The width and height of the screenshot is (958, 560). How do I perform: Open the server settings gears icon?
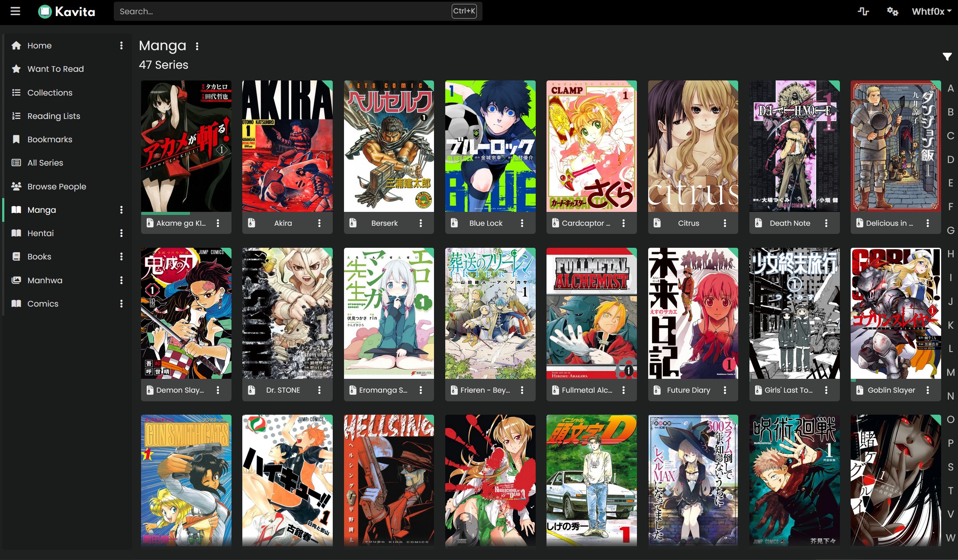[x=892, y=11]
